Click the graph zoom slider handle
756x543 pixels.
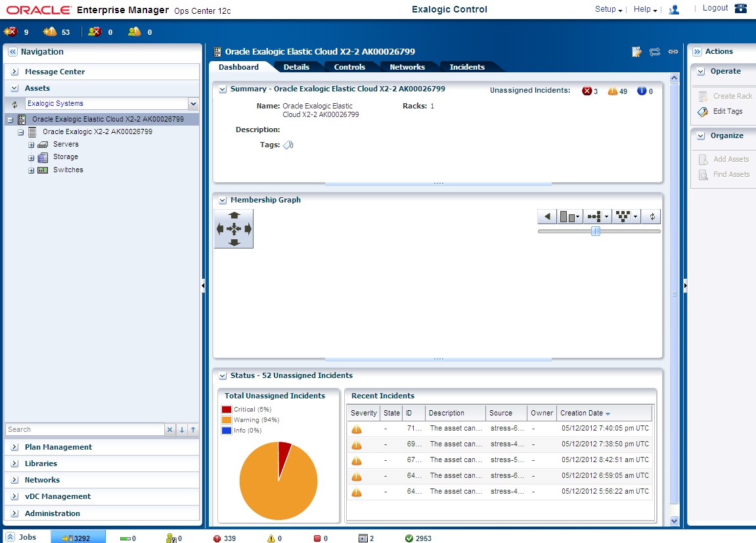[596, 231]
